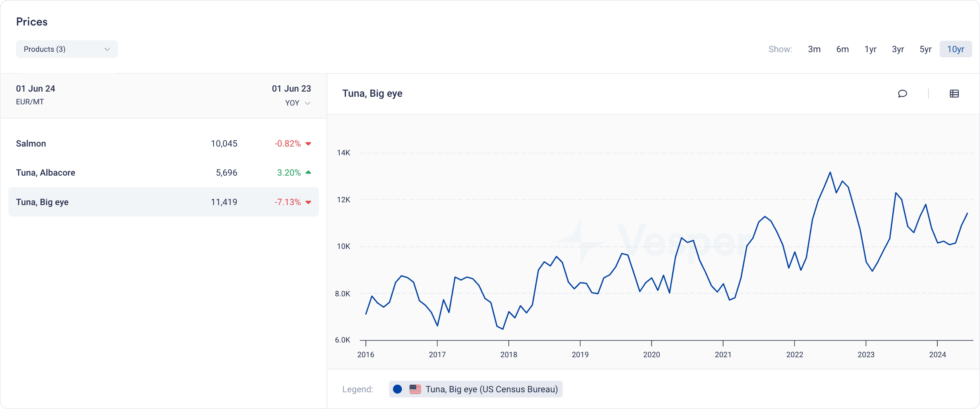The width and height of the screenshot is (980, 409).
Task: Select the Tuna, Albacore product row
Action: (x=163, y=172)
